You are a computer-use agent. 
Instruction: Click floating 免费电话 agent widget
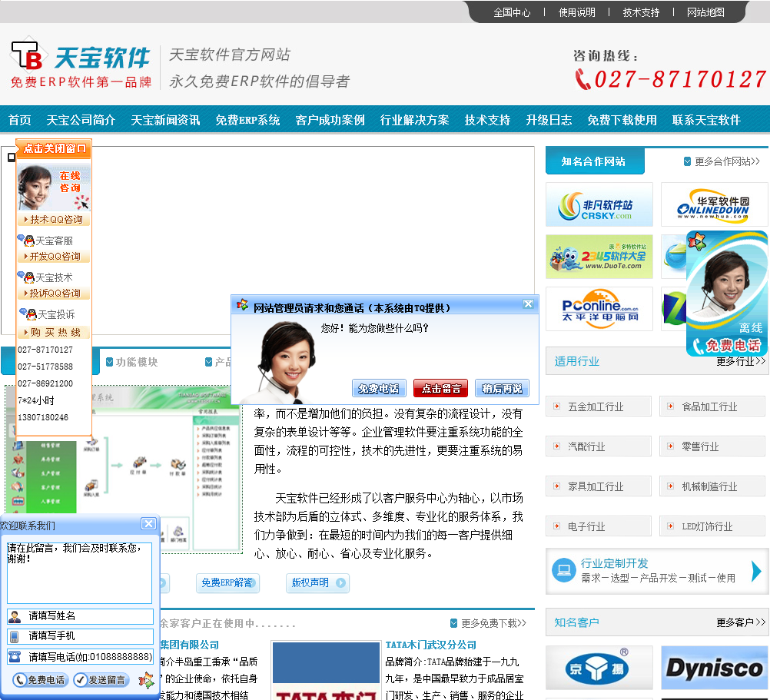coord(727,294)
